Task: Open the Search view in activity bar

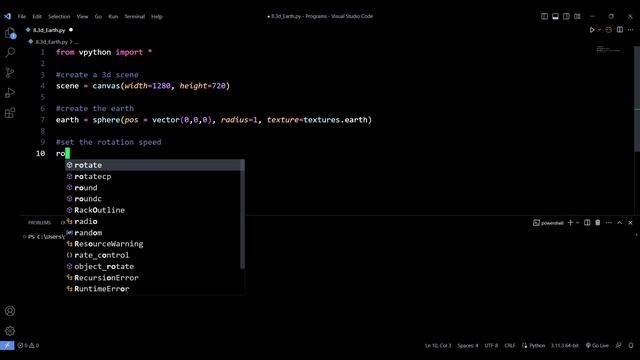Action: (x=10, y=52)
